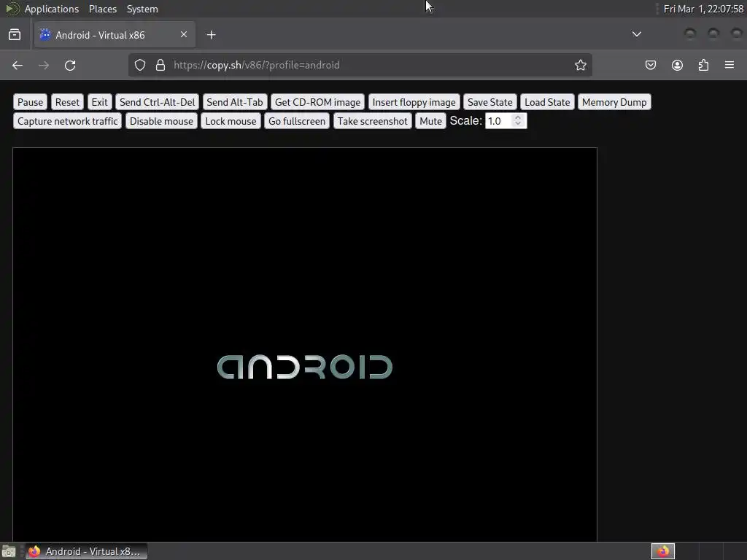Take a screenshot of the emulator
The height and width of the screenshot is (560, 747).
pyautogui.click(x=373, y=121)
